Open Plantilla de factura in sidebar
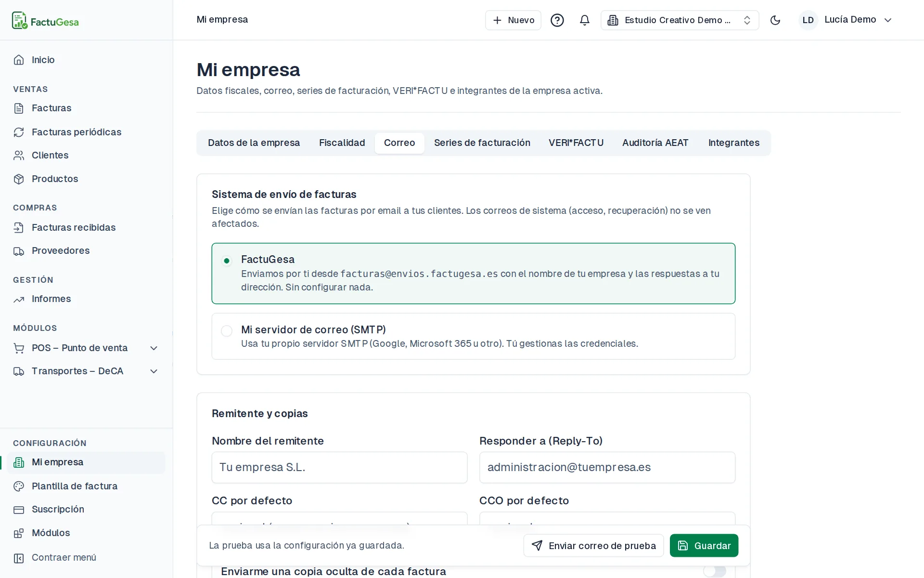The width and height of the screenshot is (924, 578). click(86, 486)
